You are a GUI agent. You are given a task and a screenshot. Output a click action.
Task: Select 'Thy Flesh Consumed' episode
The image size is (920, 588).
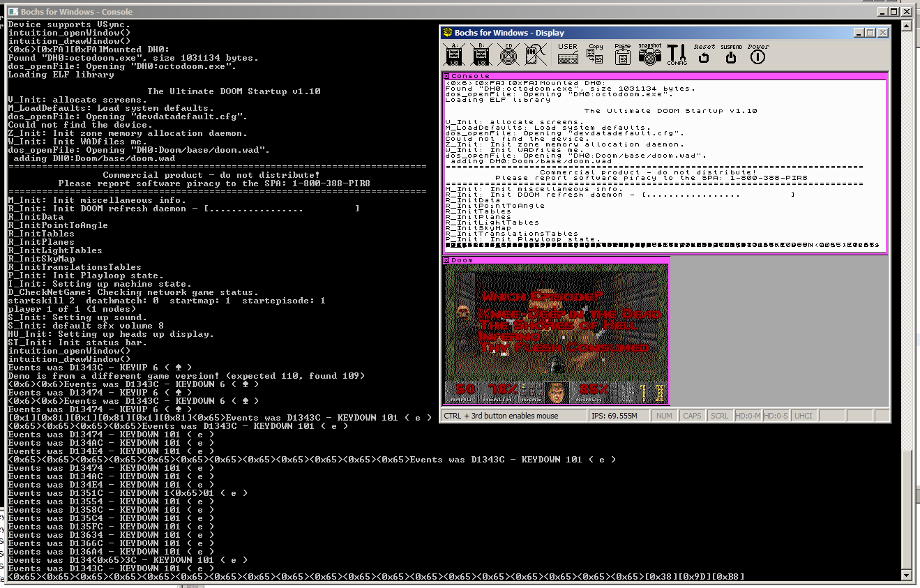click(x=565, y=347)
